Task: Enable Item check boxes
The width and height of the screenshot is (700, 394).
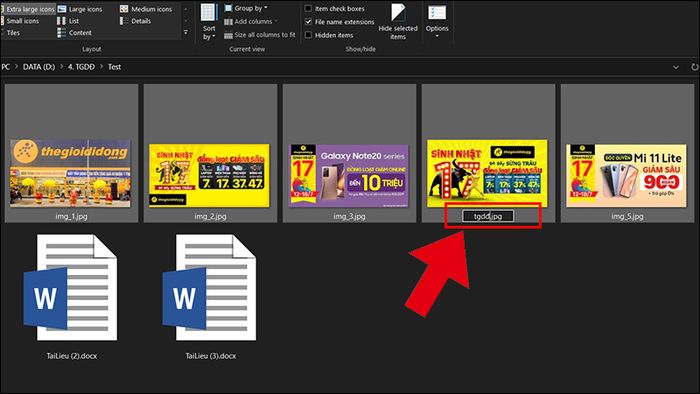Action: pos(334,8)
